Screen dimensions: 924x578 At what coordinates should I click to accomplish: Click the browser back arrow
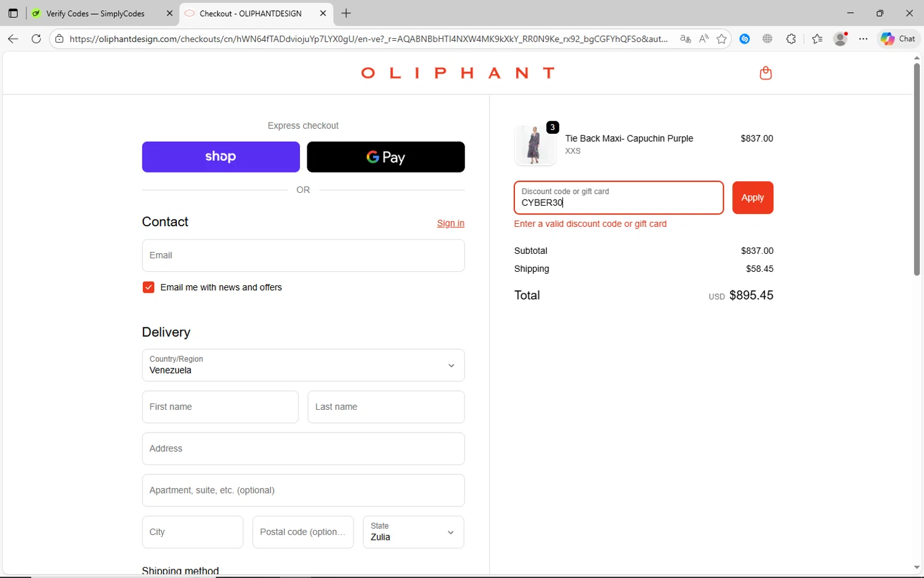click(13, 39)
